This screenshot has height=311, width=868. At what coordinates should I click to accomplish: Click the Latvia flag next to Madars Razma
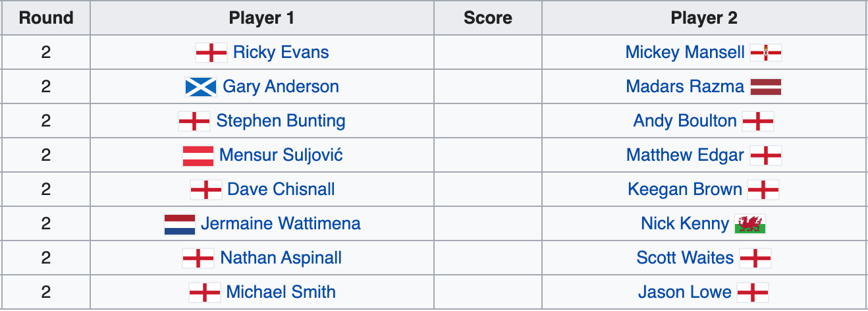765,87
